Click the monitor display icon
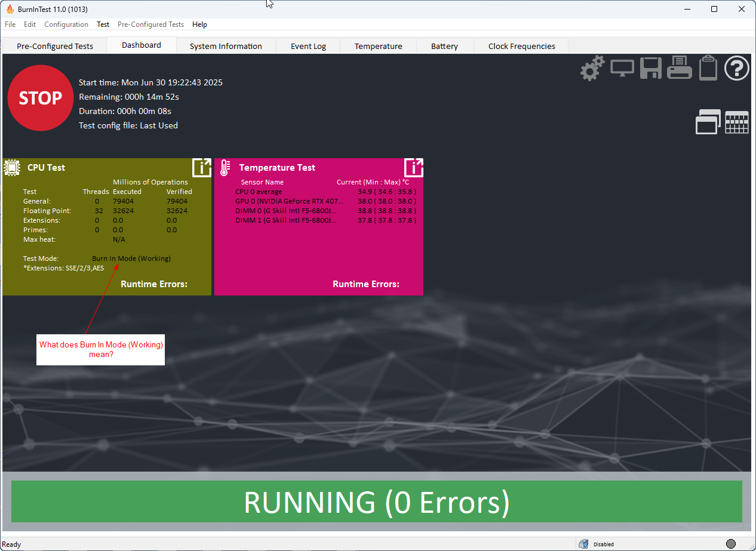756x551 pixels. [622, 68]
